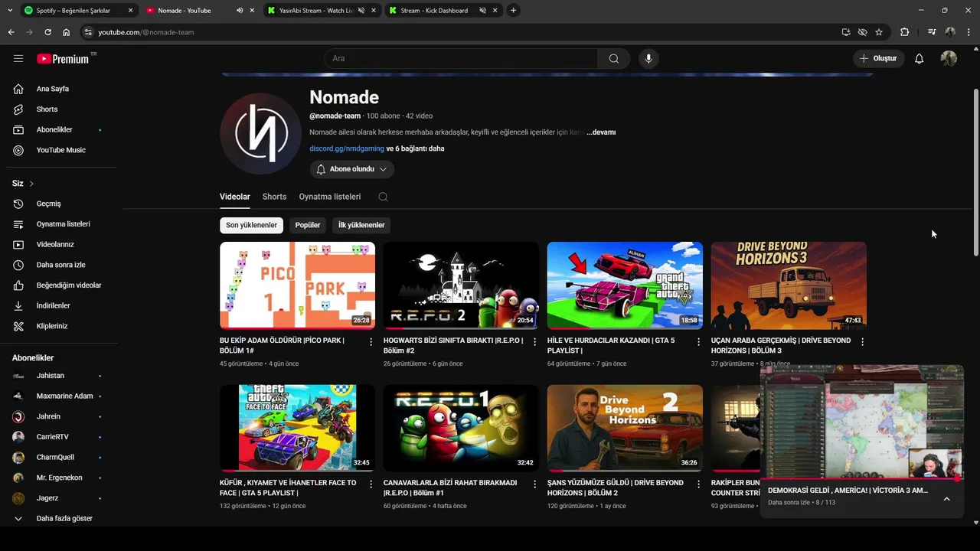Image resolution: width=980 pixels, height=551 pixels.
Task: Click the page vertical scrollbar
Action: 975,172
